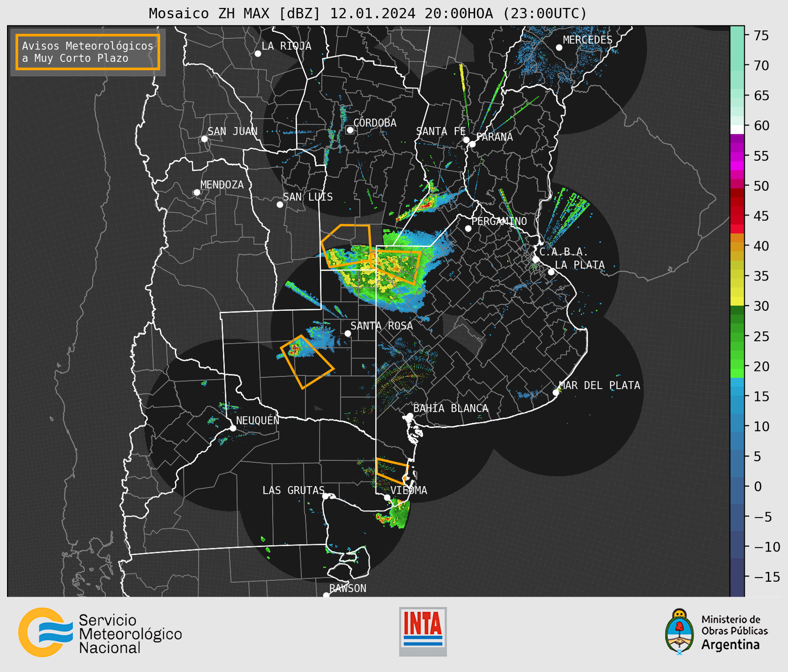The width and height of the screenshot is (788, 672).
Task: Click the 15 tick label on colorbar
Action: tap(761, 396)
